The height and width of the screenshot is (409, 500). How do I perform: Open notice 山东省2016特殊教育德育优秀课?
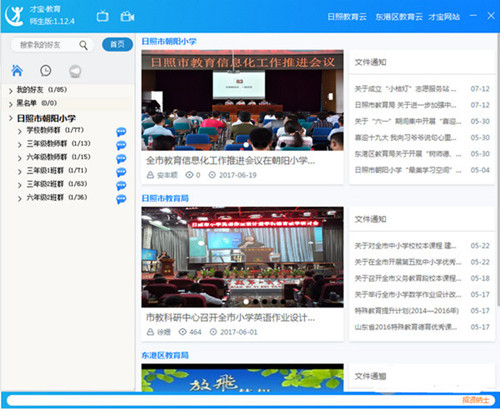pyautogui.click(x=406, y=327)
